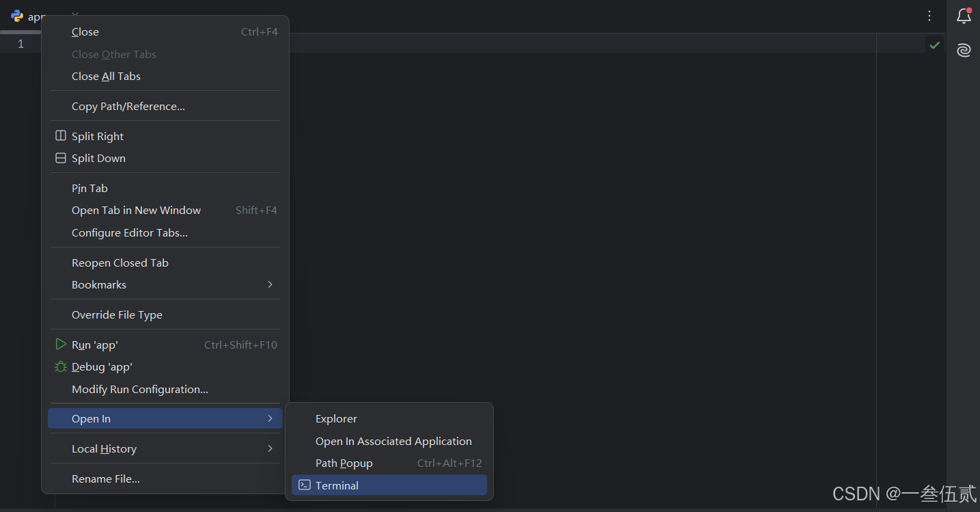Select Pin Tab option
The image size is (980, 512).
[x=165, y=188]
